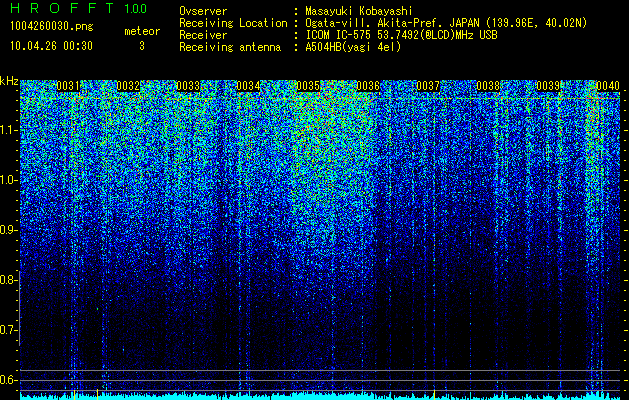The image size is (629, 400).
Task: Click the receiver text ICOM IC-575
Action: click(338, 35)
